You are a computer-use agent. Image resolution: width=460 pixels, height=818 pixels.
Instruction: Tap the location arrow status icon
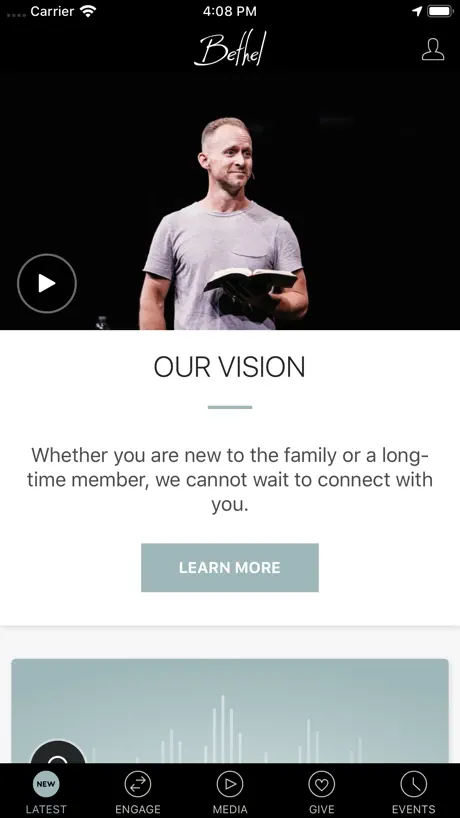click(417, 11)
